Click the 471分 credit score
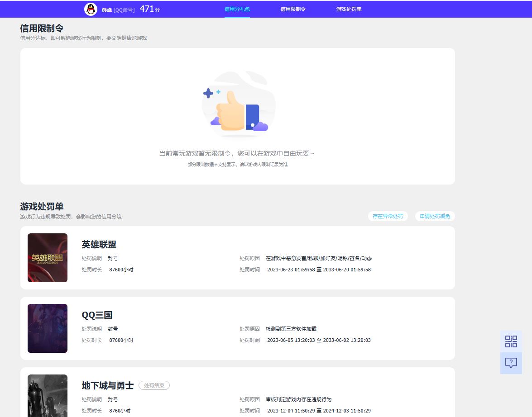532x417 pixels. (x=149, y=9)
